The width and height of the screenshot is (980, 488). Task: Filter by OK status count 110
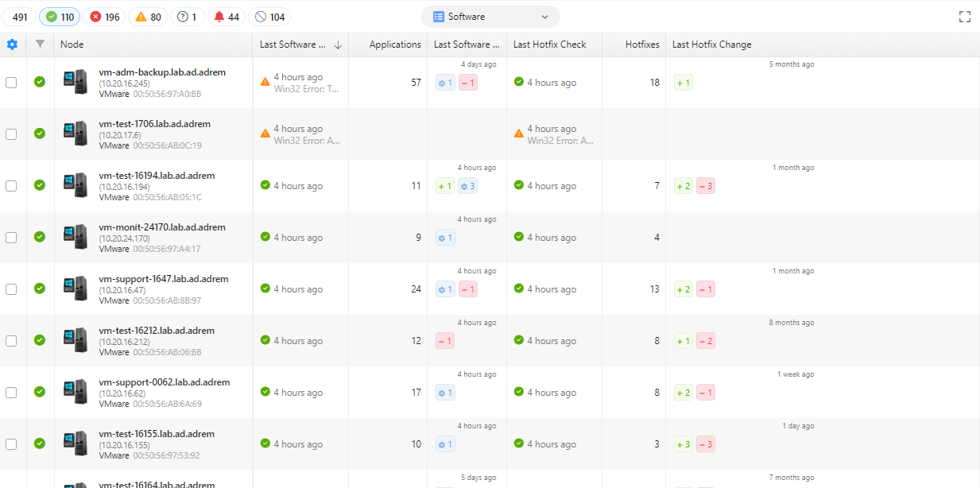click(60, 17)
